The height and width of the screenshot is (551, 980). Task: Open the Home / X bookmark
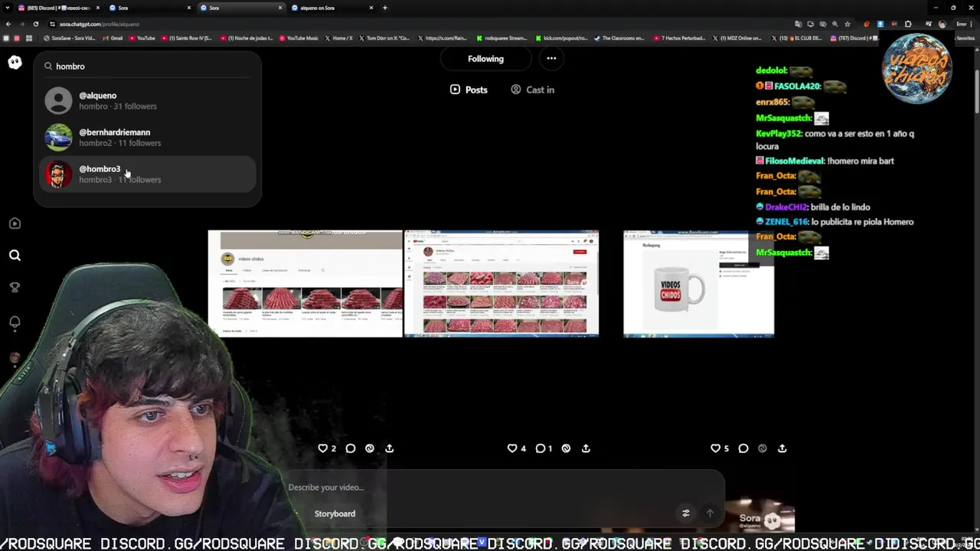338,38
